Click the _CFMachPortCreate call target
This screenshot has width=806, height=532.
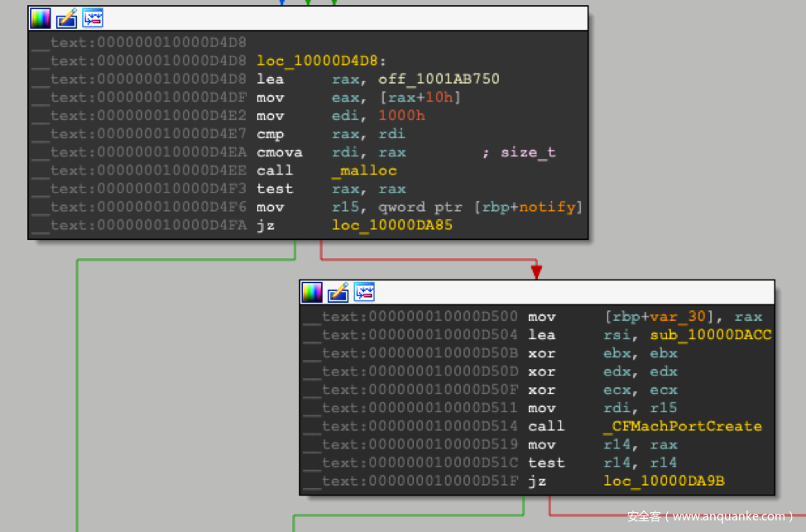[x=683, y=426]
